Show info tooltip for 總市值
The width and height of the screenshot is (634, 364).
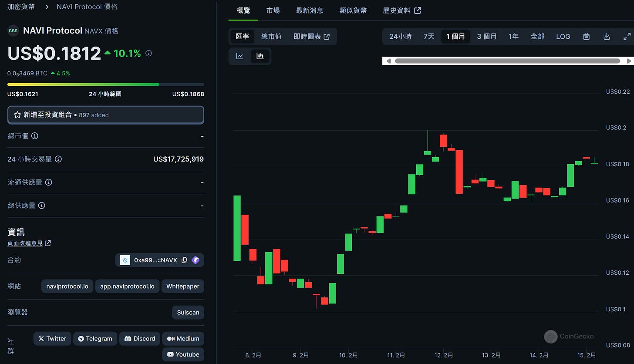pyautogui.click(x=35, y=136)
